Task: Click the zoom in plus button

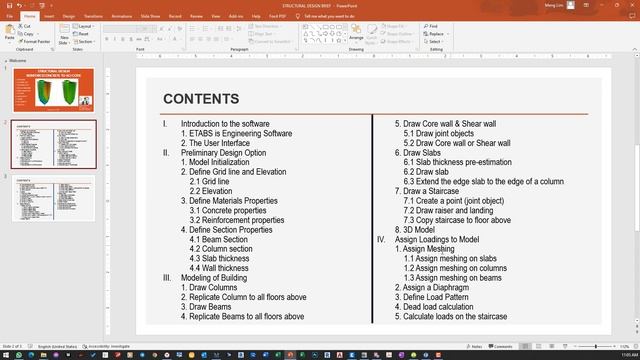Action: coord(614,347)
